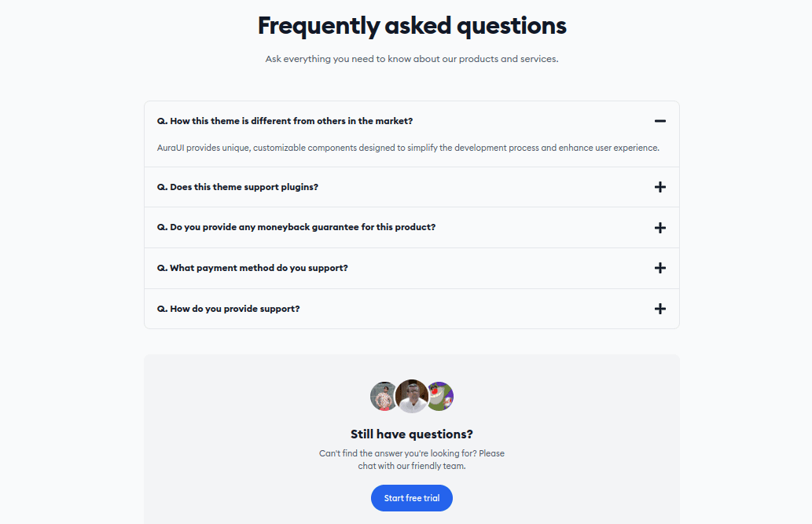812x524 pixels.
Task: Click the left team member avatar
Action: pos(383,397)
